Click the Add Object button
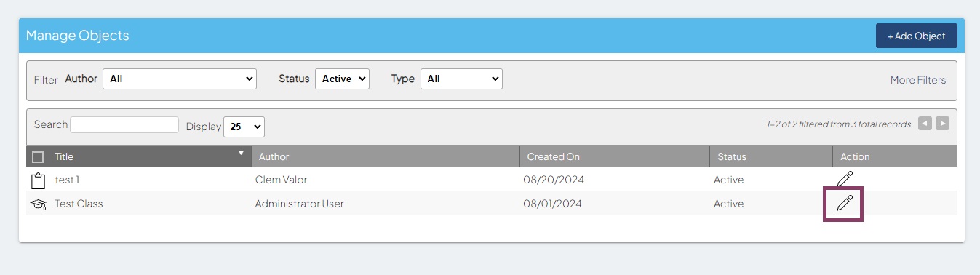980x275 pixels. pos(917,36)
